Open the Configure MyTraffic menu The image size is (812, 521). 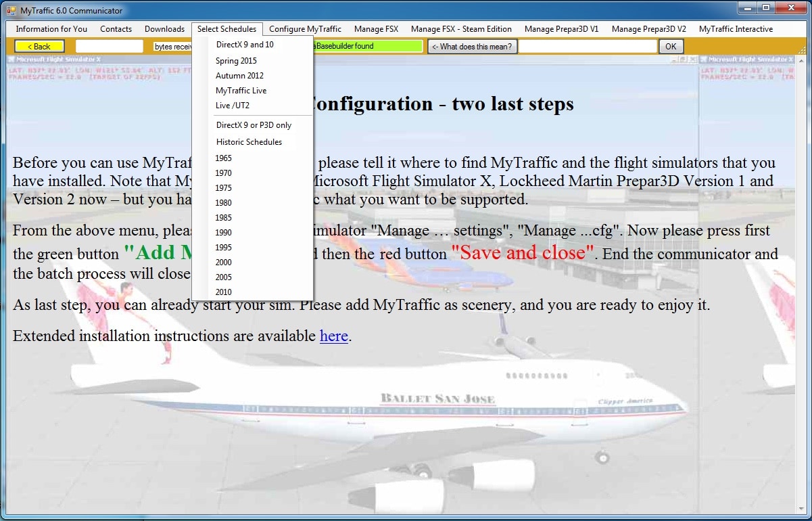pos(305,29)
